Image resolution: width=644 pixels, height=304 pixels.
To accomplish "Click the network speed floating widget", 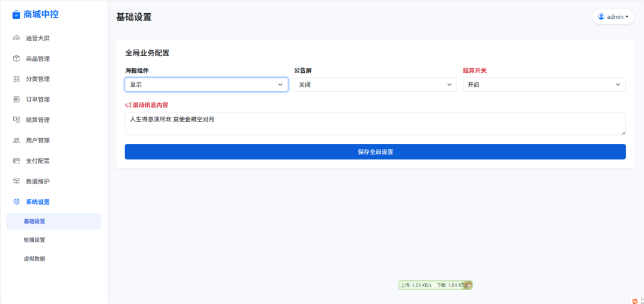I will pos(435,285).
